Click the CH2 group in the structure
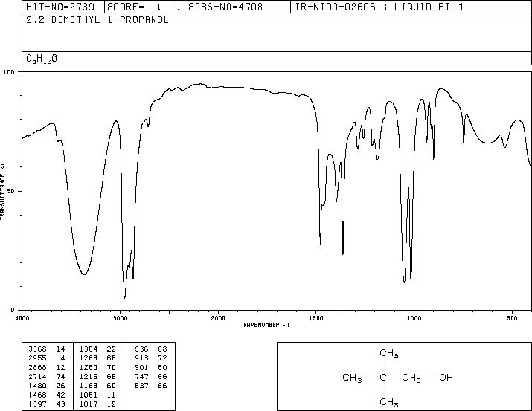Viewport: 532px width, 411px height. pyautogui.click(x=411, y=378)
